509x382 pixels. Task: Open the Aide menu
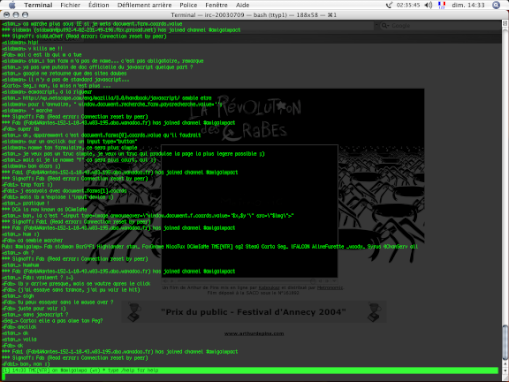click(242, 5)
